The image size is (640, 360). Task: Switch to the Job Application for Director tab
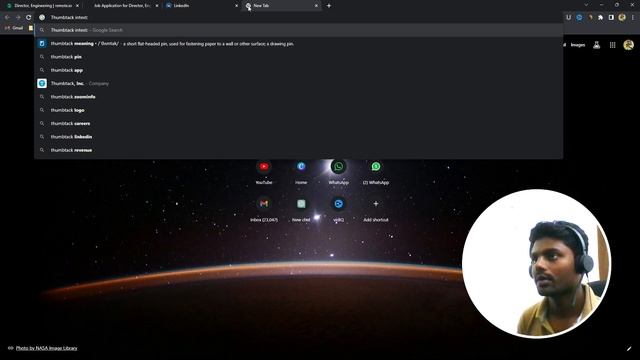pos(122,6)
